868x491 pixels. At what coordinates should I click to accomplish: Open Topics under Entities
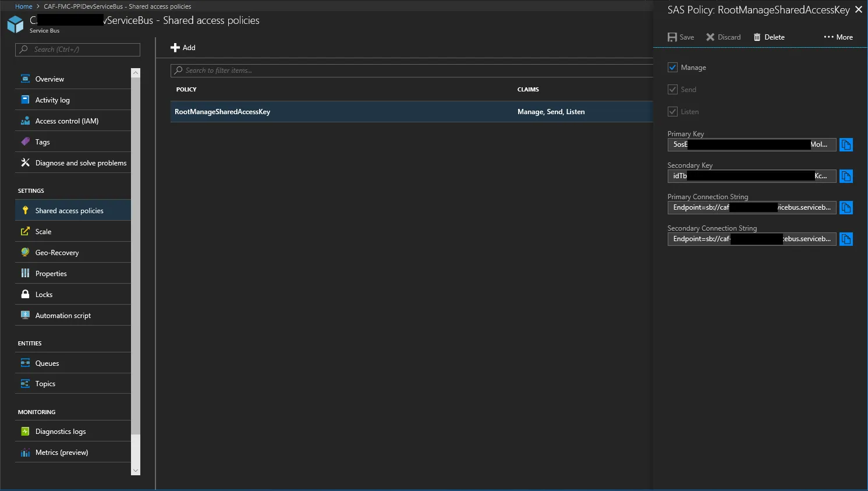(73, 383)
